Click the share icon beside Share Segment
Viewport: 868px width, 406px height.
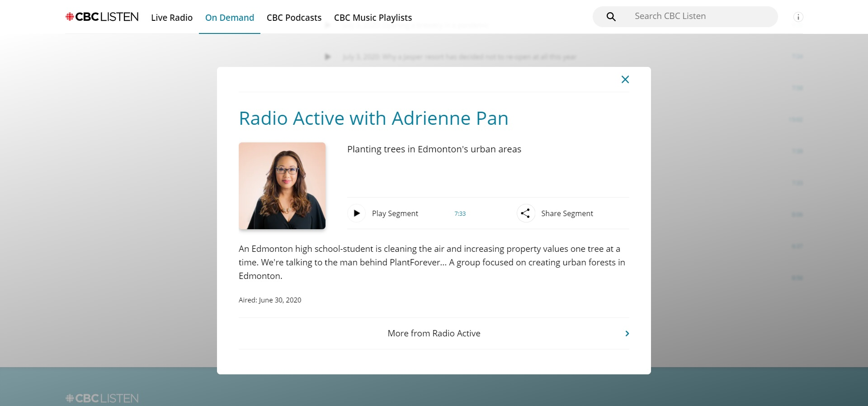click(x=525, y=213)
